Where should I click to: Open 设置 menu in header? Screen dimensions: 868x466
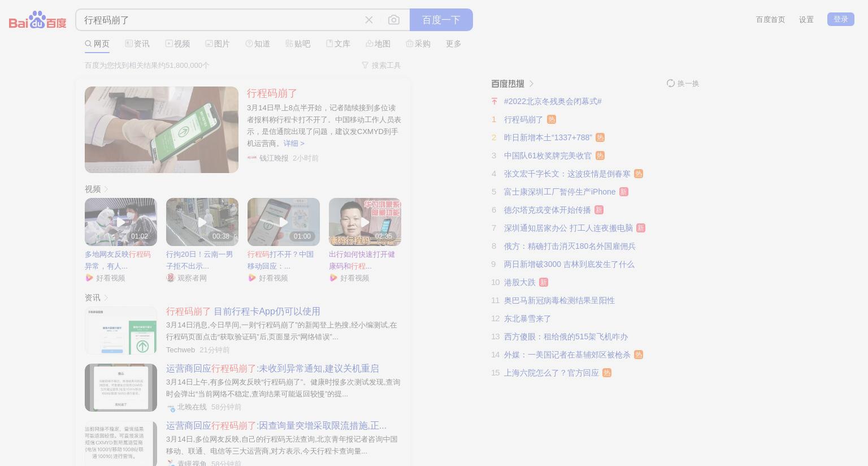pyautogui.click(x=806, y=19)
